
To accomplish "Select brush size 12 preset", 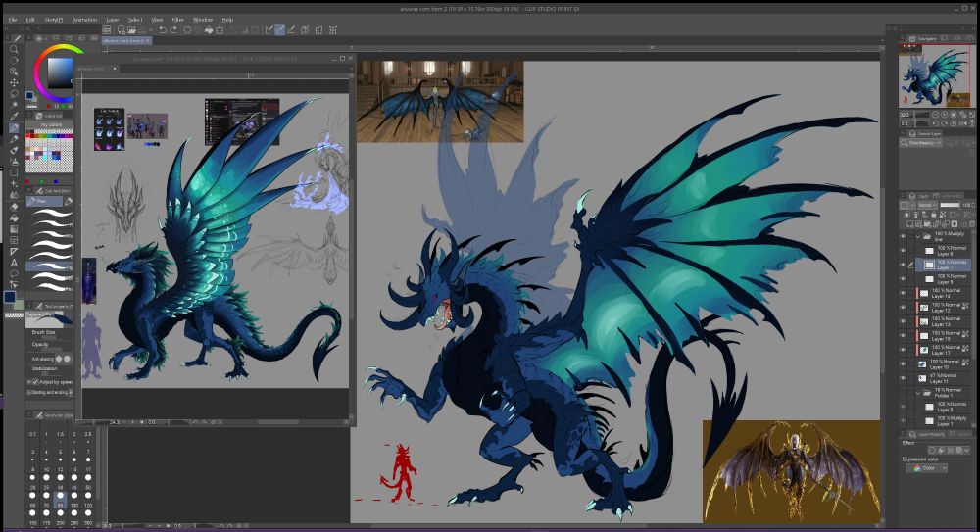I will (x=61, y=469).
